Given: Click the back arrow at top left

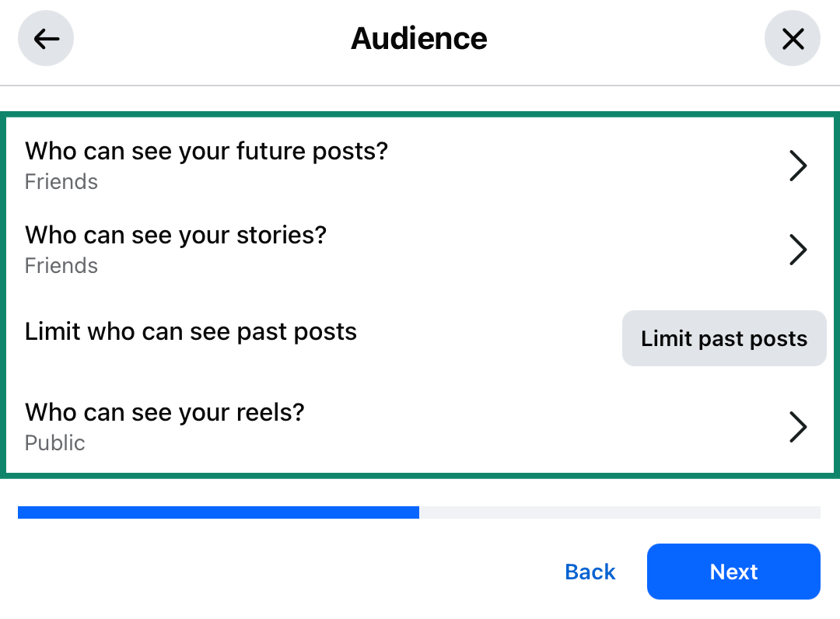Looking at the screenshot, I should coord(45,38).
